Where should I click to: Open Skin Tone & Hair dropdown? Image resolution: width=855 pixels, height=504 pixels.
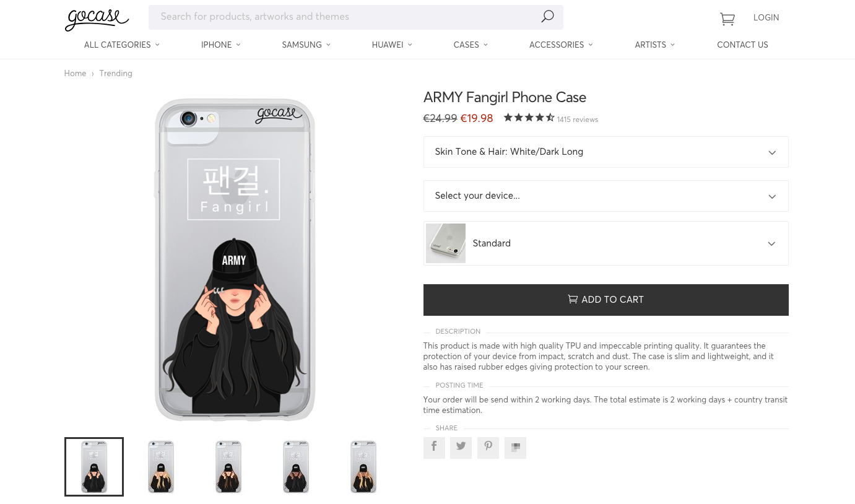coord(605,152)
